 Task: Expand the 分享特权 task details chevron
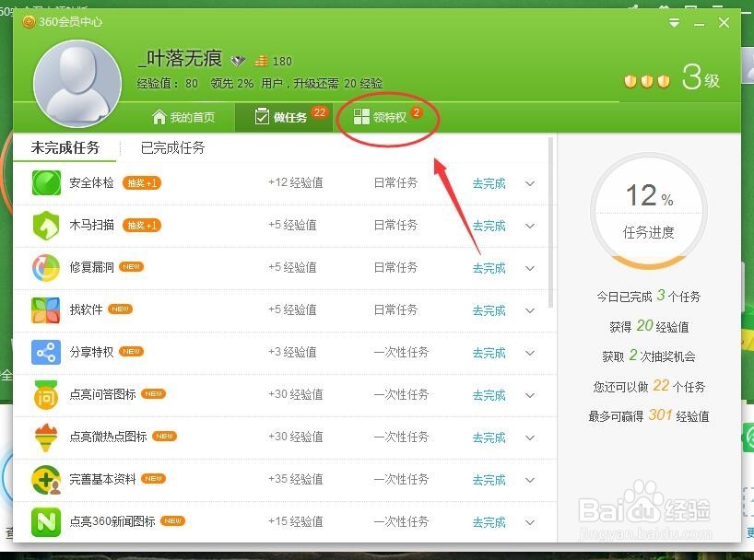coord(530,353)
